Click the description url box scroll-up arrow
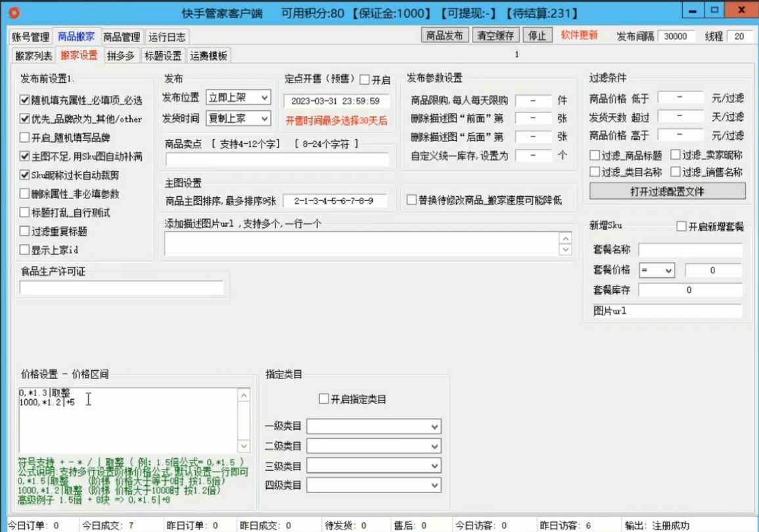The height and width of the screenshot is (532, 759). (565, 238)
